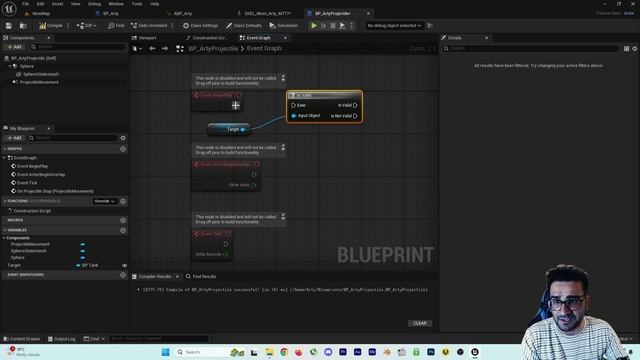Toggle Hide Unrelated nodes
This screenshot has width=640, height=360.
(x=149, y=26)
